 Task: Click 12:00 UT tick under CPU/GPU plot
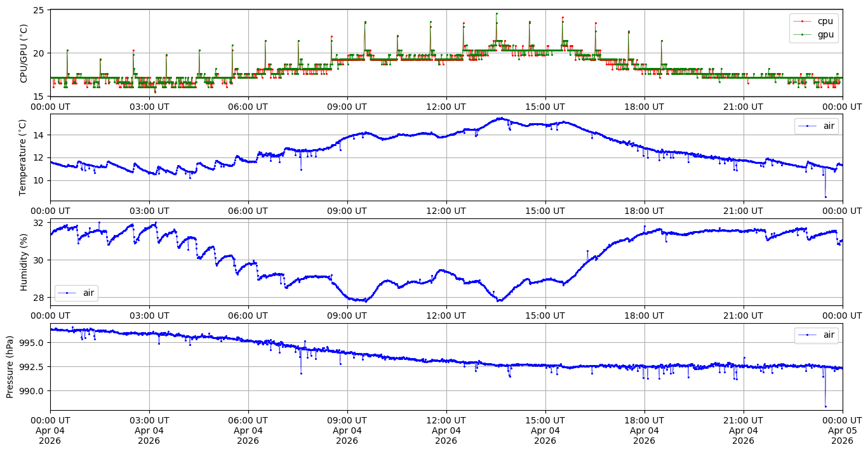pyautogui.click(x=446, y=107)
